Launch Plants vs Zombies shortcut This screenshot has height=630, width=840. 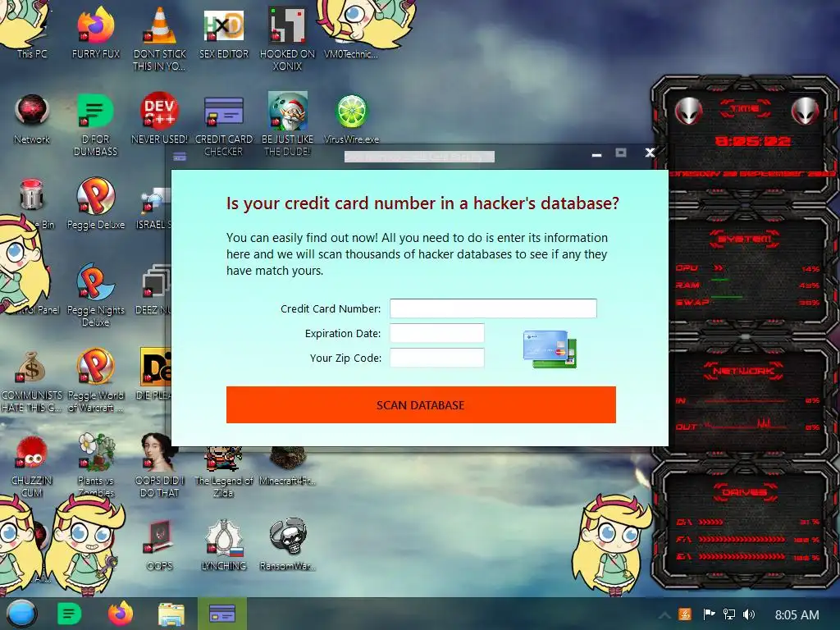click(95, 465)
